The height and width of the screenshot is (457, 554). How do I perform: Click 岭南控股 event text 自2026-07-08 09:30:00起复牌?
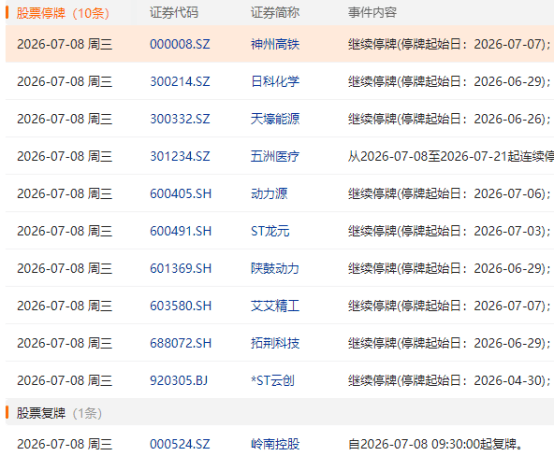pyautogui.click(x=435, y=444)
